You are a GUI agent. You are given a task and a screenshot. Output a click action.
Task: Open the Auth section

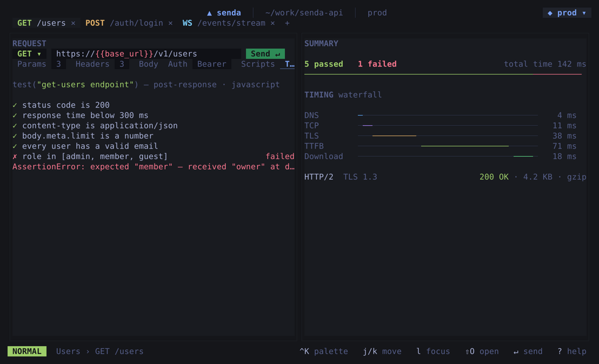click(178, 64)
